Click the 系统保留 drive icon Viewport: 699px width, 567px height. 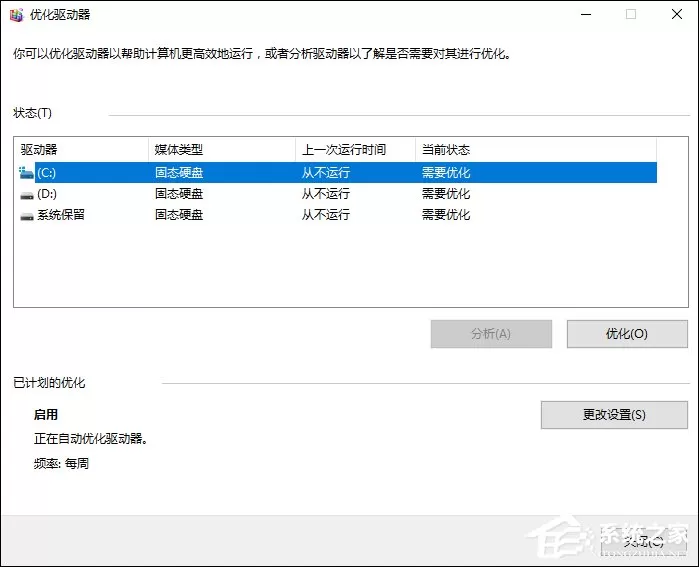point(27,216)
